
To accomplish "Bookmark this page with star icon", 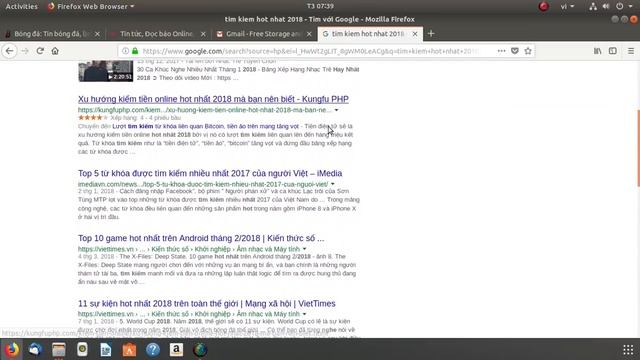I will tap(528, 51).
